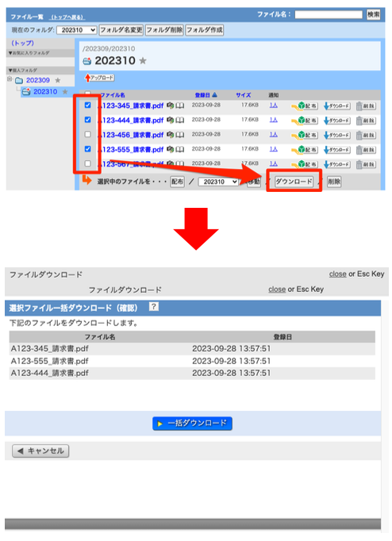Viewport: 392px width, 541px height.
Task: Click download icon for A123-444_請求書.pdf row
Action: click(336, 121)
